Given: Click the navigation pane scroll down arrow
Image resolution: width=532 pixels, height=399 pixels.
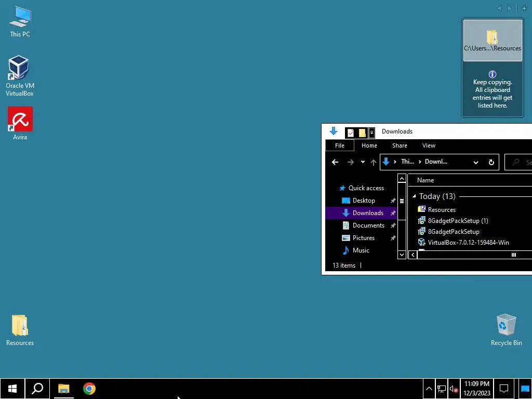Looking at the screenshot, I should point(402,255).
